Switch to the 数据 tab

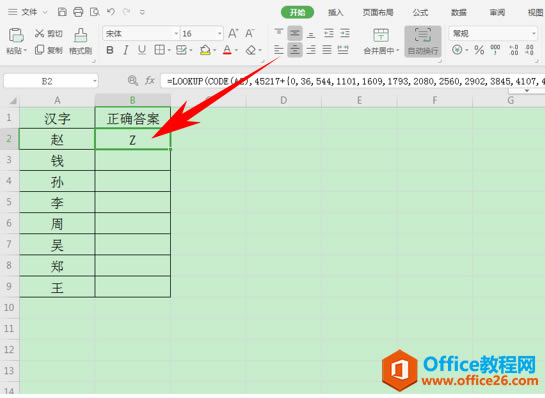coord(458,13)
